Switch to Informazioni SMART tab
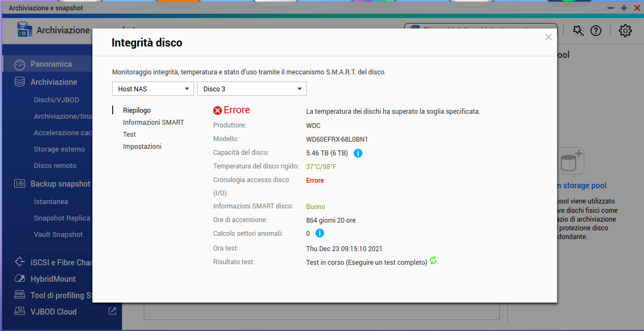This screenshot has width=644, height=331. [x=153, y=123]
